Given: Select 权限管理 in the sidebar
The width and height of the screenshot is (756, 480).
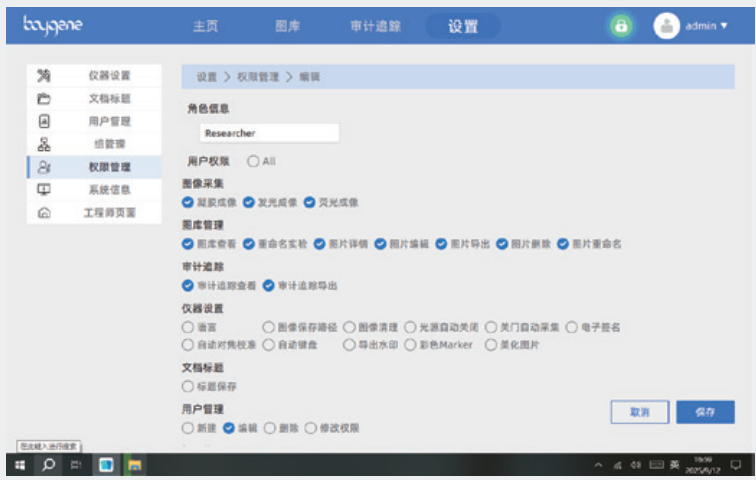Looking at the screenshot, I should (94, 167).
